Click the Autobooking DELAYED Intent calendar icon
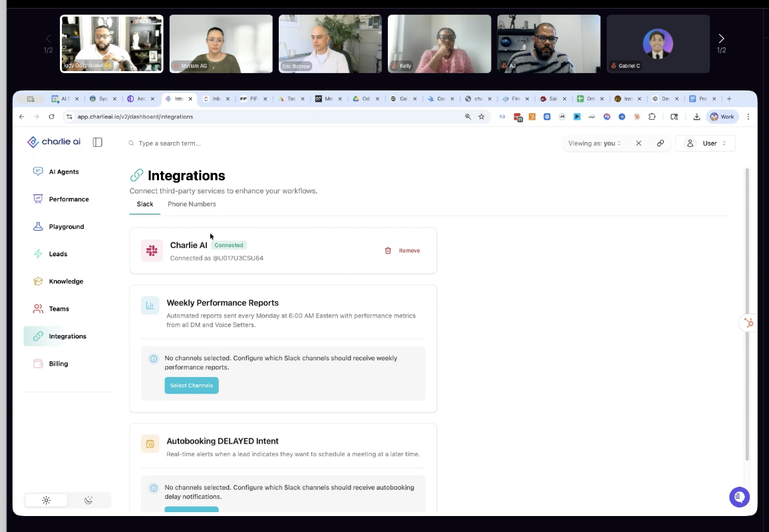Image resolution: width=769 pixels, height=532 pixels. coord(150,444)
